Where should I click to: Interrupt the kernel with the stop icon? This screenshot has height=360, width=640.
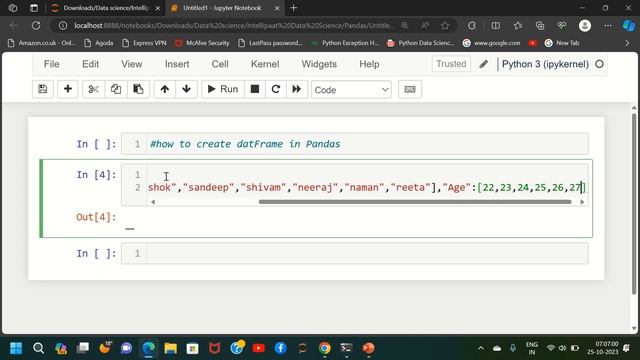[255, 89]
